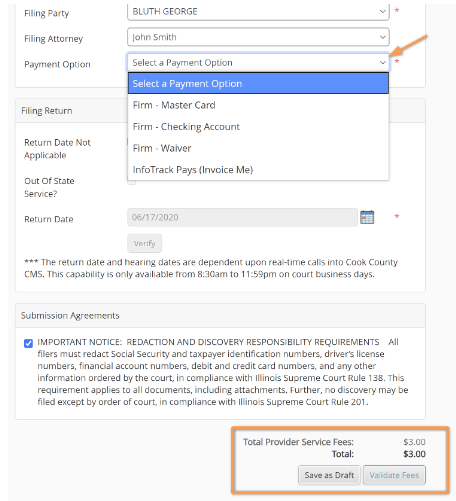The width and height of the screenshot is (456, 501).
Task: Tick the Out Of State Service checkbox
Action: [x=132, y=181]
